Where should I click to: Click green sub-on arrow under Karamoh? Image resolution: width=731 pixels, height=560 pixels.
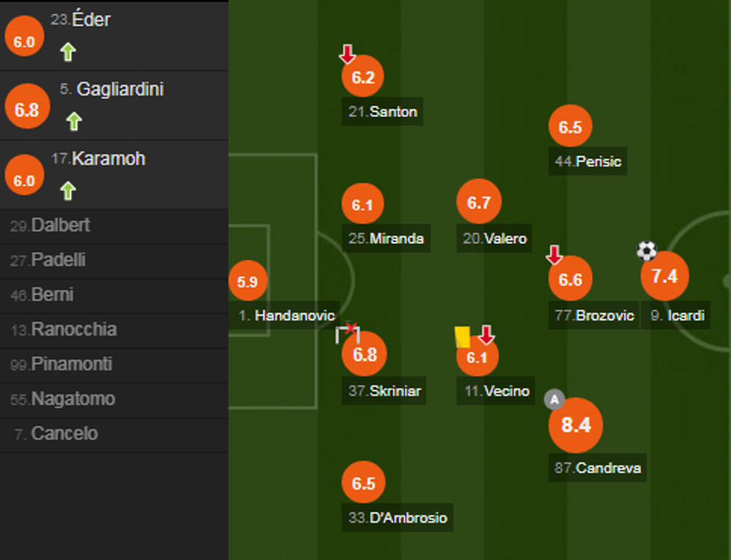pos(68,191)
